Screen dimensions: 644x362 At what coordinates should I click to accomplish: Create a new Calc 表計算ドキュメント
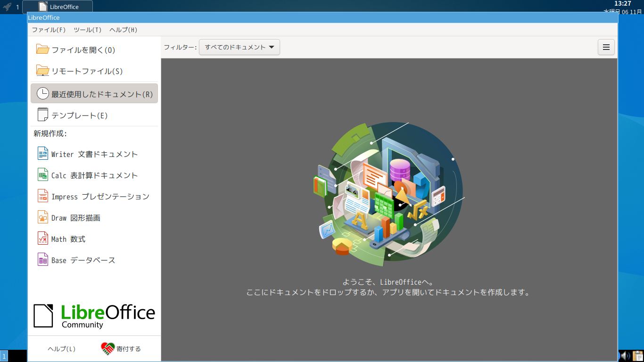pos(94,175)
